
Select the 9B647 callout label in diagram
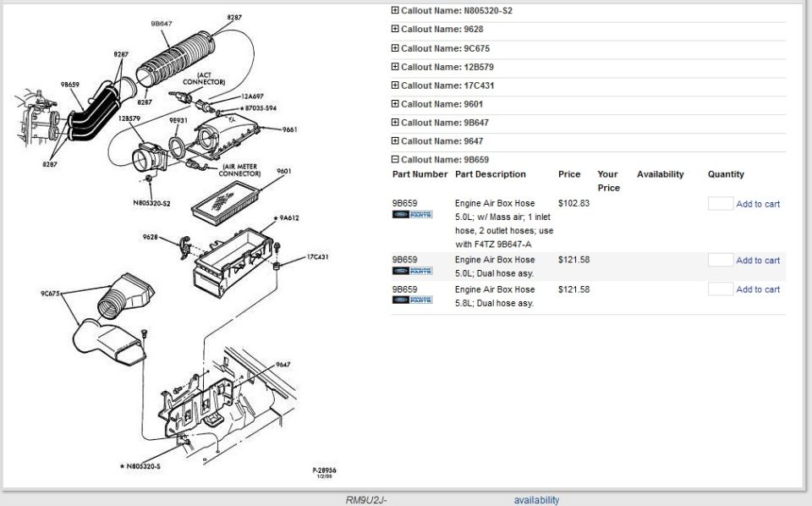162,24
